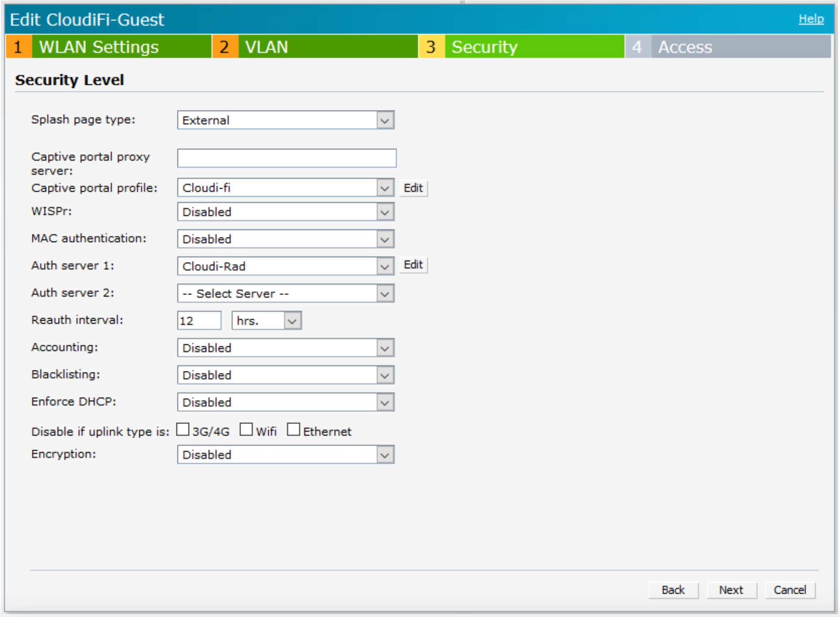Edit the Cloudi-Rad auth server
The image size is (840, 617).
[x=413, y=265]
